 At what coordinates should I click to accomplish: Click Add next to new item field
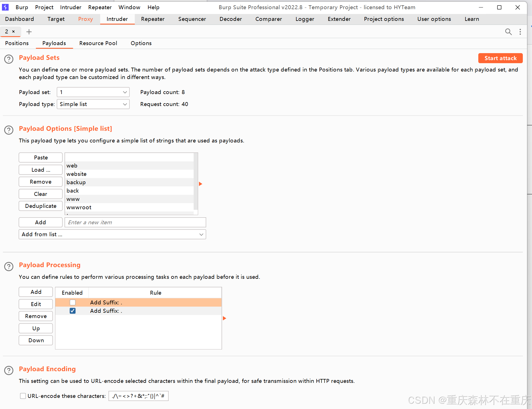click(41, 222)
